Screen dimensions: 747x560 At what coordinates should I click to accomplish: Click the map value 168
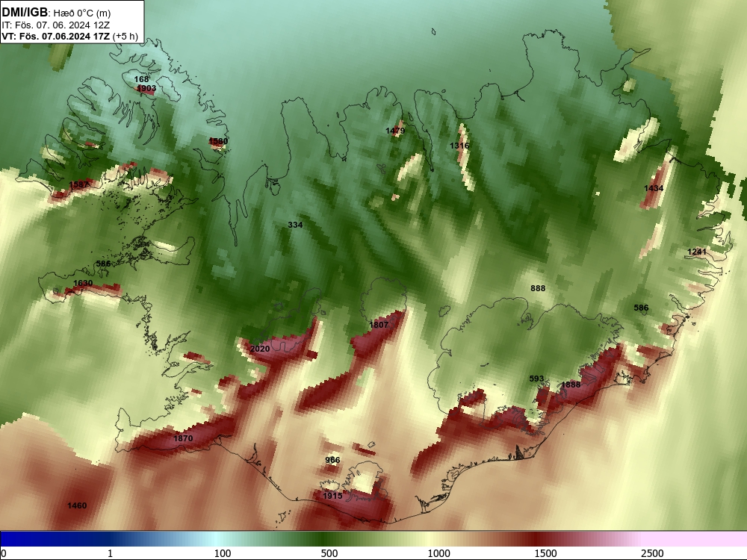141,79
